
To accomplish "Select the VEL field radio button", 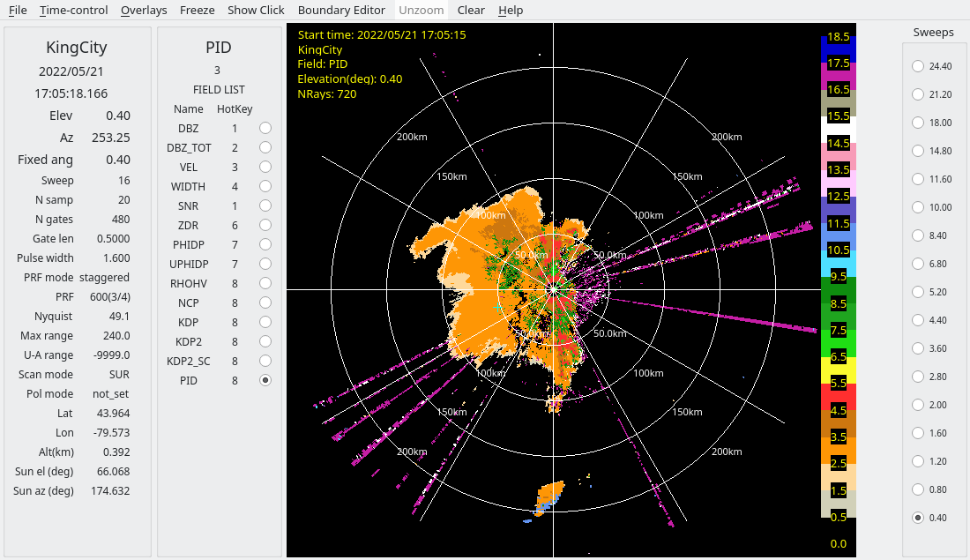I will tap(265, 168).
